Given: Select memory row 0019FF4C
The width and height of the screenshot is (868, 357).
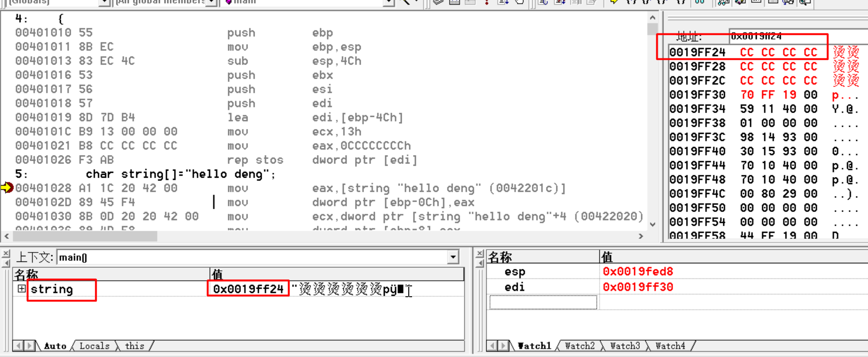Looking at the screenshot, I should (764, 194).
